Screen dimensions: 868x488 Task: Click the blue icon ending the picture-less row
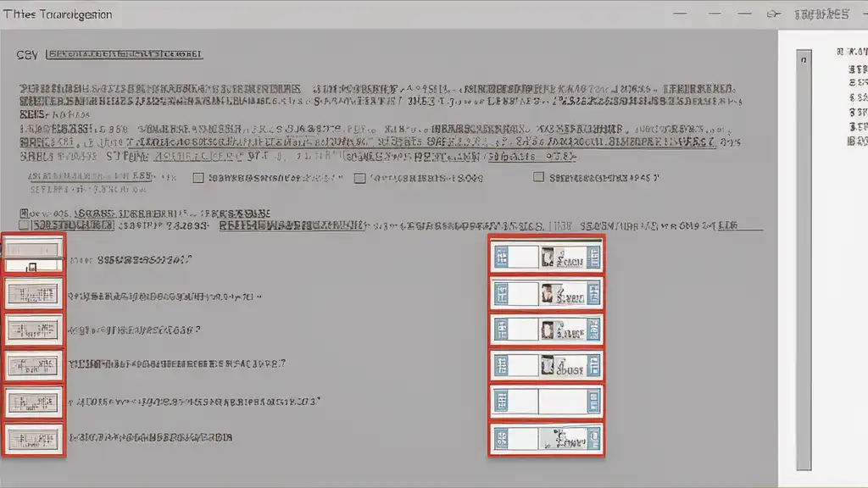pos(593,402)
